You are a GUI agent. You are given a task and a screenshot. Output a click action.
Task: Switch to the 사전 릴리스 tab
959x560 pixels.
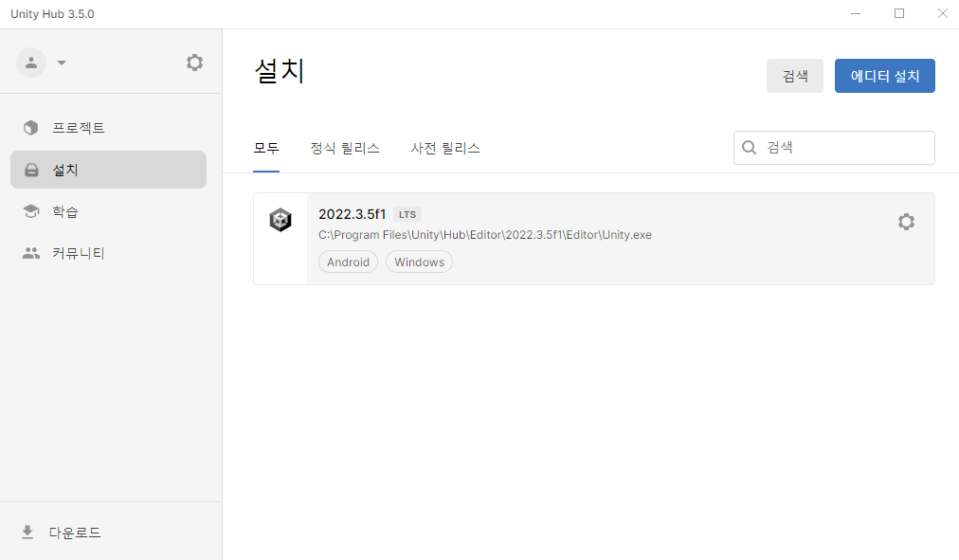click(445, 148)
